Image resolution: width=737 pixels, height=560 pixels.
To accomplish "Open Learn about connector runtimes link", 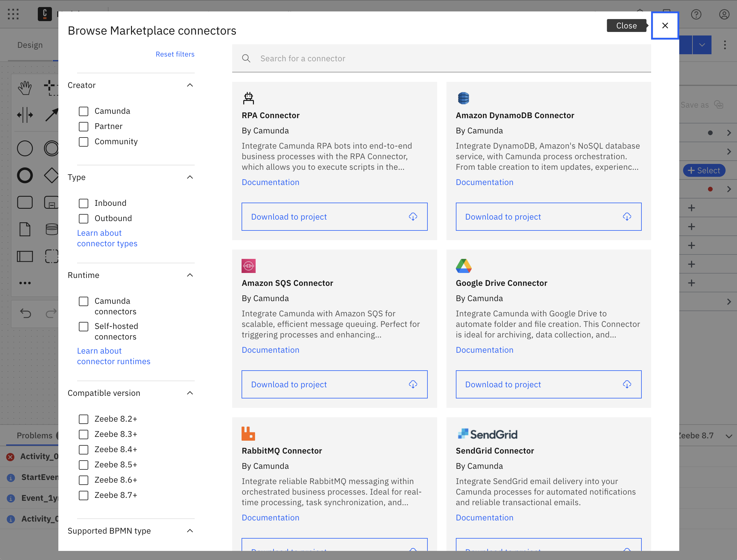I will (x=114, y=356).
